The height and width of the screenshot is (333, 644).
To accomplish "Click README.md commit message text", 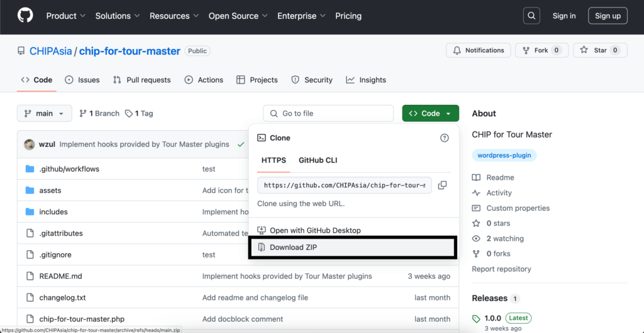I will click(287, 276).
